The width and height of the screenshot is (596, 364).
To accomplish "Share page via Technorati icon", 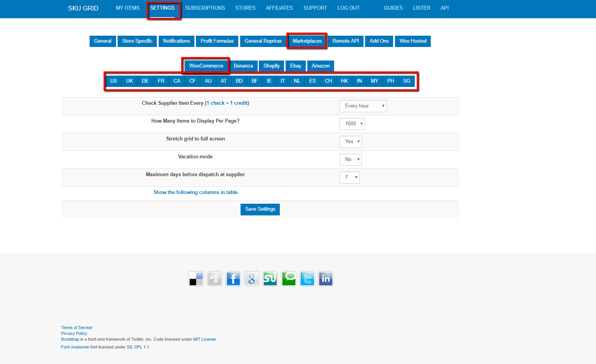I will tap(289, 279).
